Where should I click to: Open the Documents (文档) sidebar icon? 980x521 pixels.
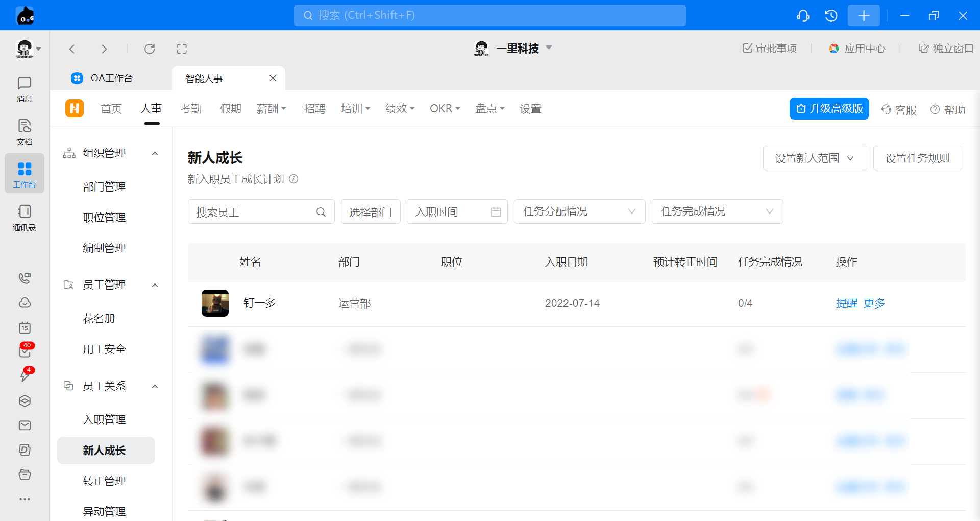[x=24, y=132]
